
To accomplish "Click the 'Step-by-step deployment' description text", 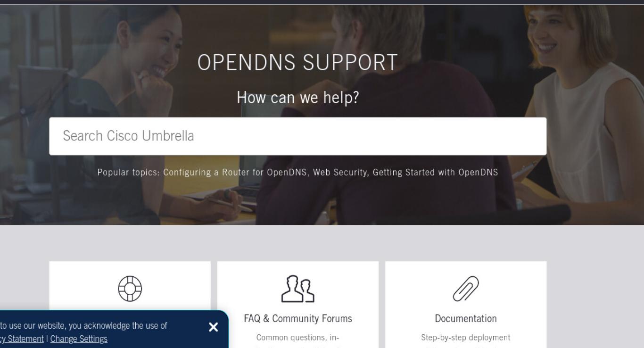I will coord(466,338).
